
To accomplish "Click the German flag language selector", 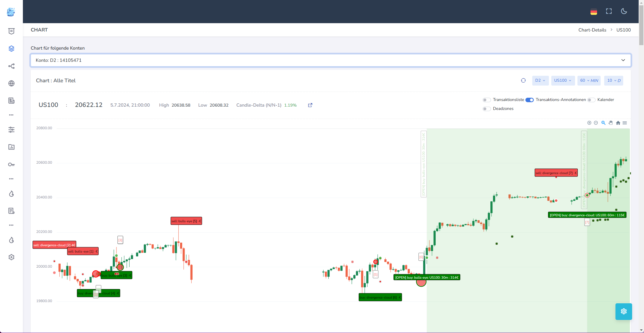I will (594, 12).
